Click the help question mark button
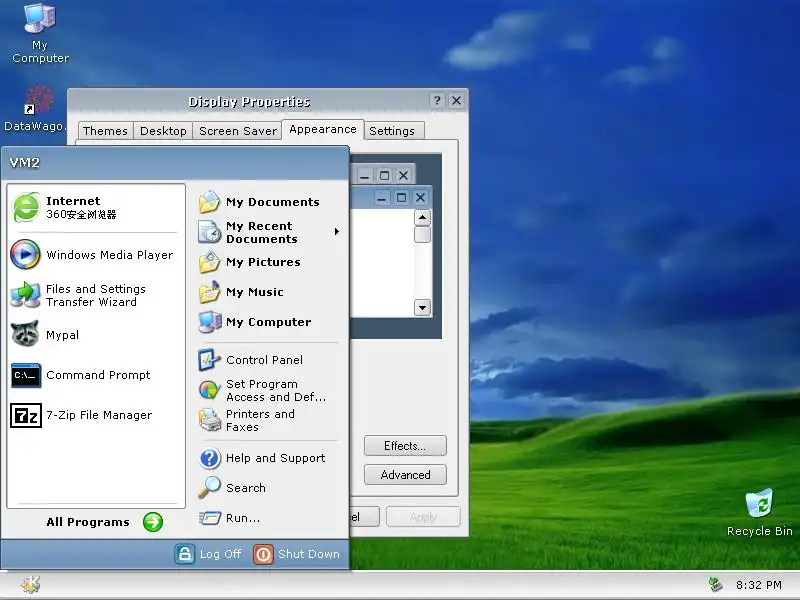800x600 pixels. [x=437, y=101]
